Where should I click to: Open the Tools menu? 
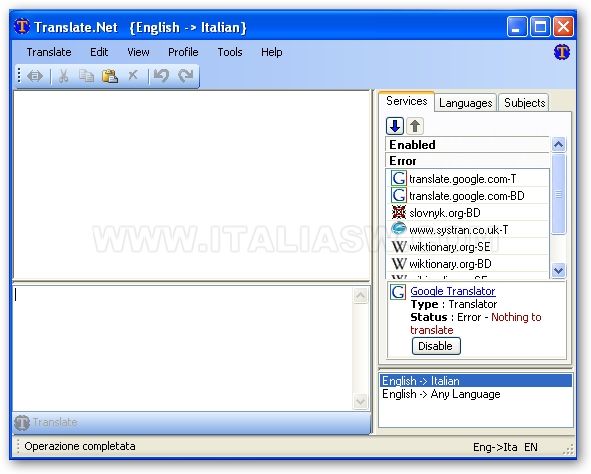coord(230,52)
